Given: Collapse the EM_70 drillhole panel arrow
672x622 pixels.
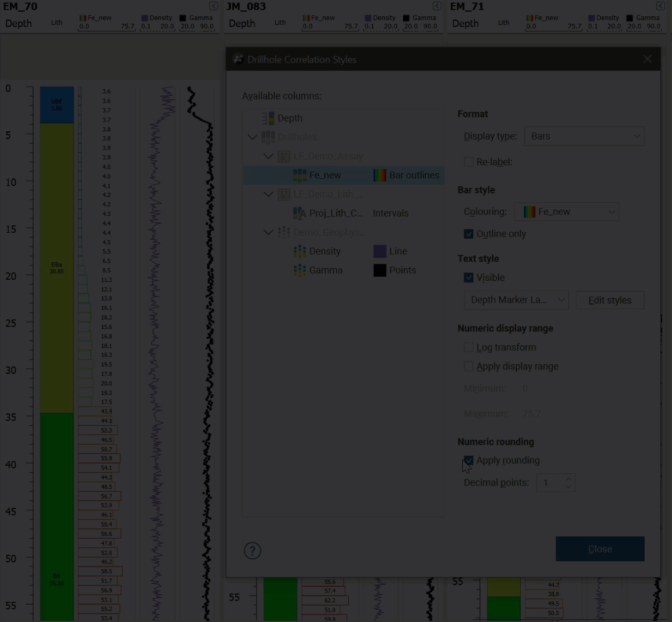Looking at the screenshot, I should coord(213,6).
